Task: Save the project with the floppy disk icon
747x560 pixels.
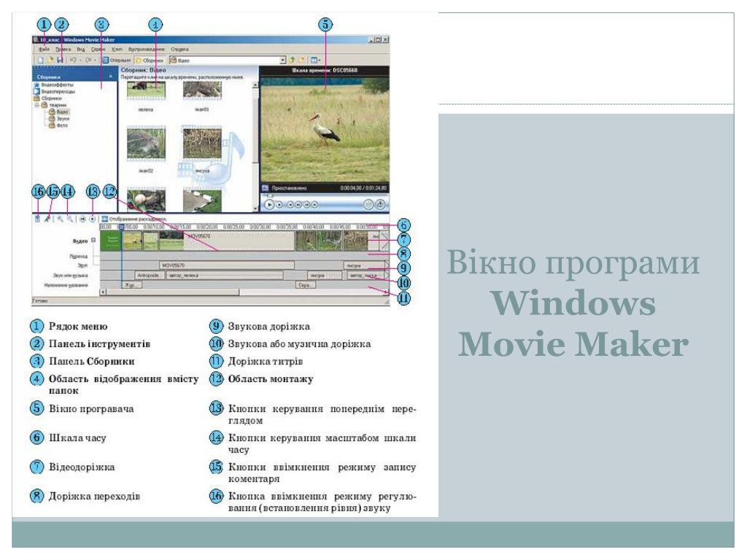Action: (60, 61)
